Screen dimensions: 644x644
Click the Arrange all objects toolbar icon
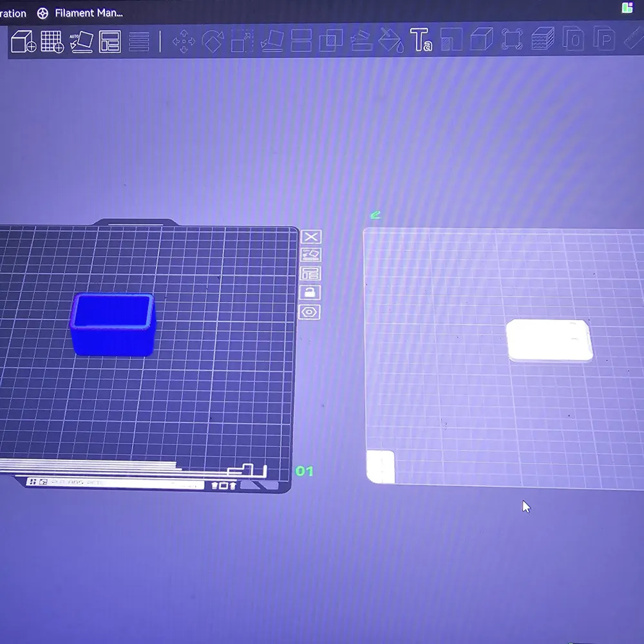click(110, 41)
